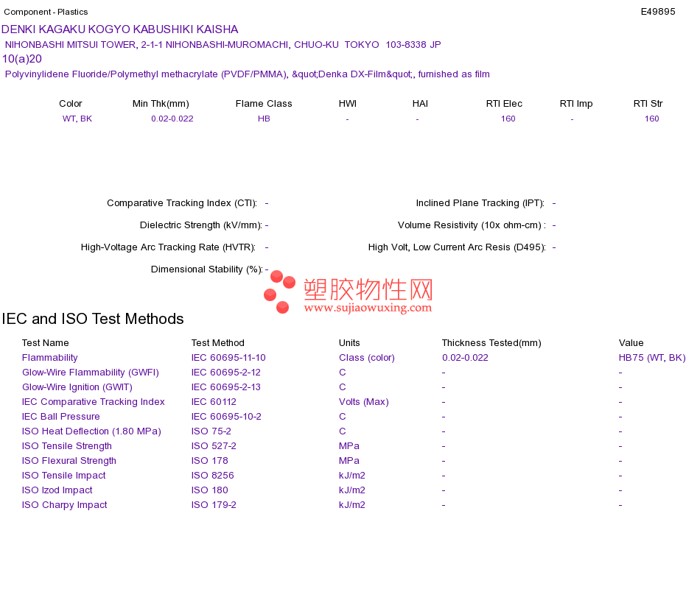Click the Component - Plastics heading
The width and height of the screenshot is (700, 589).
point(46,12)
